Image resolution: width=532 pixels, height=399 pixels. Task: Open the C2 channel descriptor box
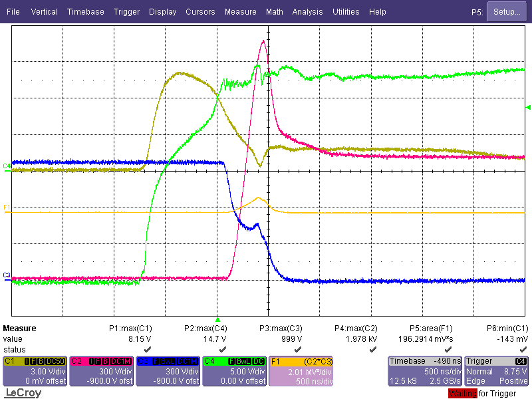[x=101, y=370]
